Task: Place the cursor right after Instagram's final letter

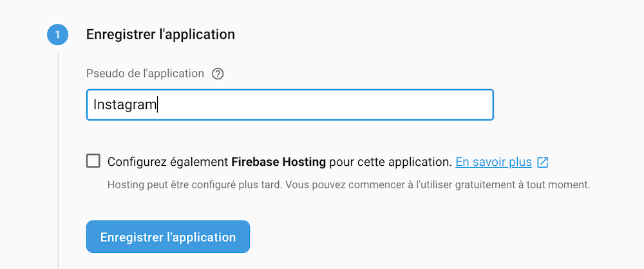Action: [x=157, y=105]
